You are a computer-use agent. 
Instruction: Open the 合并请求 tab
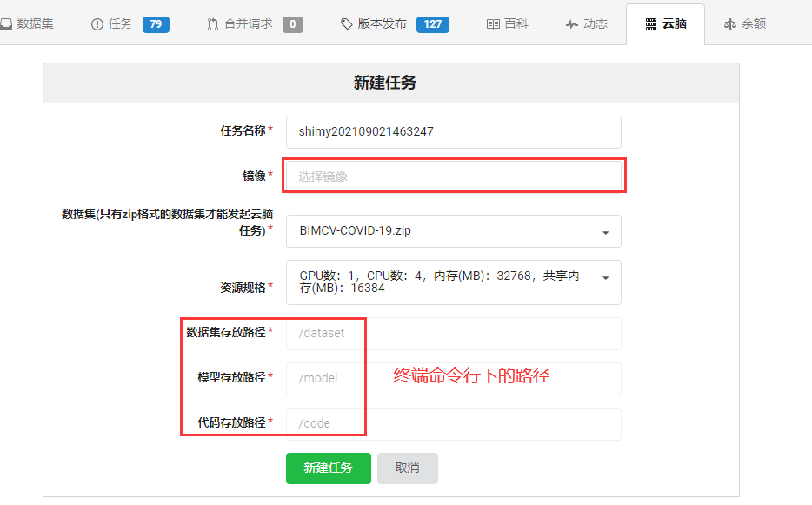tap(255, 23)
